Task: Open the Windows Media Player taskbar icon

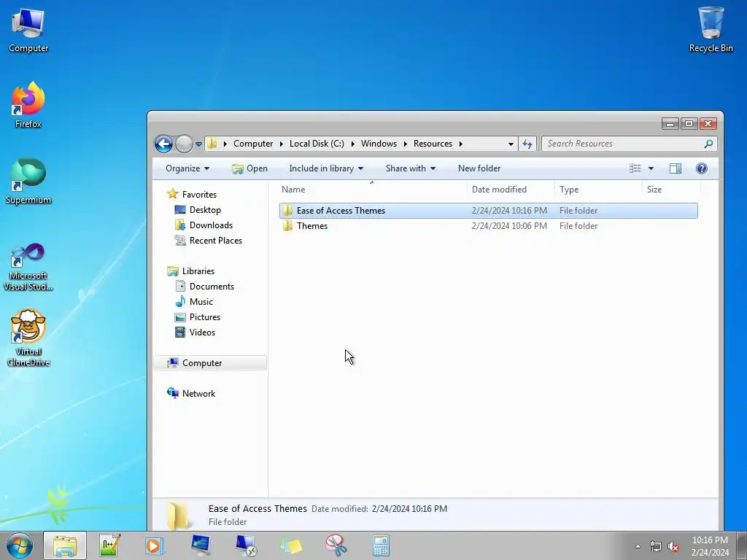Action: [x=155, y=545]
